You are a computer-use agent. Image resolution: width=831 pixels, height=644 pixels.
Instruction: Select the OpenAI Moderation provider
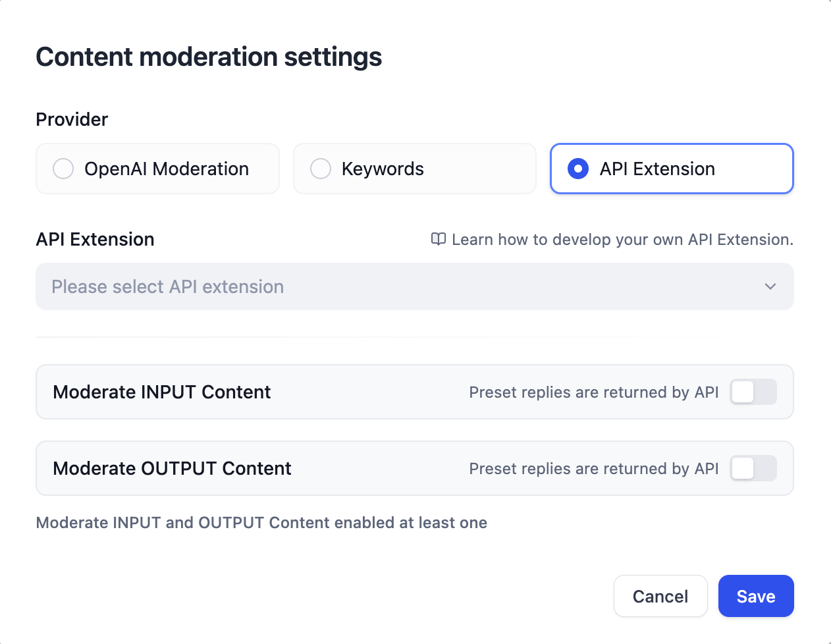point(157,169)
